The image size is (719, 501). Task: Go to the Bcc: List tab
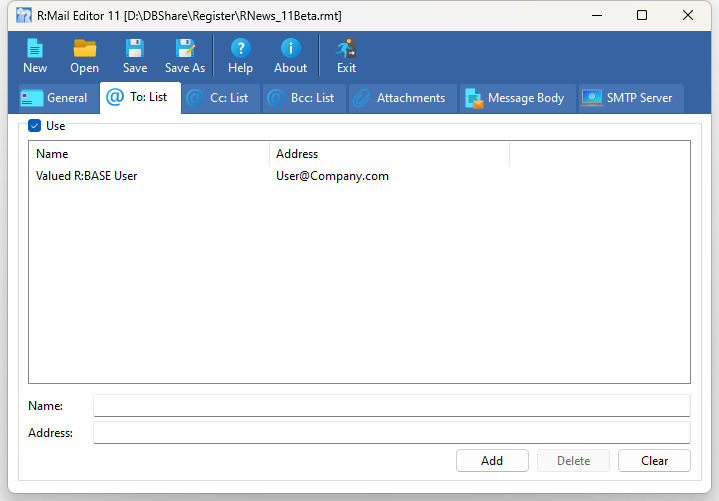tap(304, 98)
